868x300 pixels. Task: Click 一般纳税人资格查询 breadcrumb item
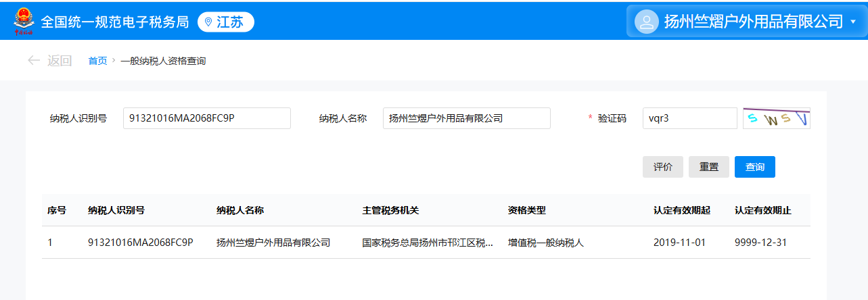click(x=163, y=61)
